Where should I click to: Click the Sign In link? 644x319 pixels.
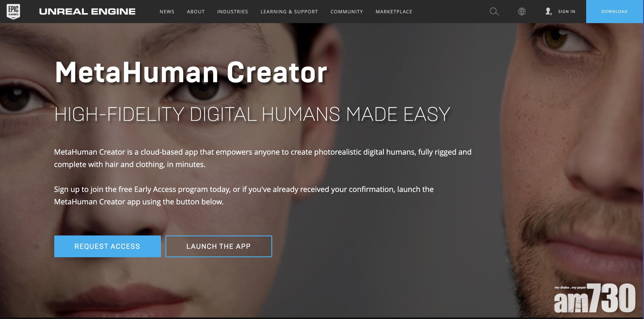click(x=566, y=12)
